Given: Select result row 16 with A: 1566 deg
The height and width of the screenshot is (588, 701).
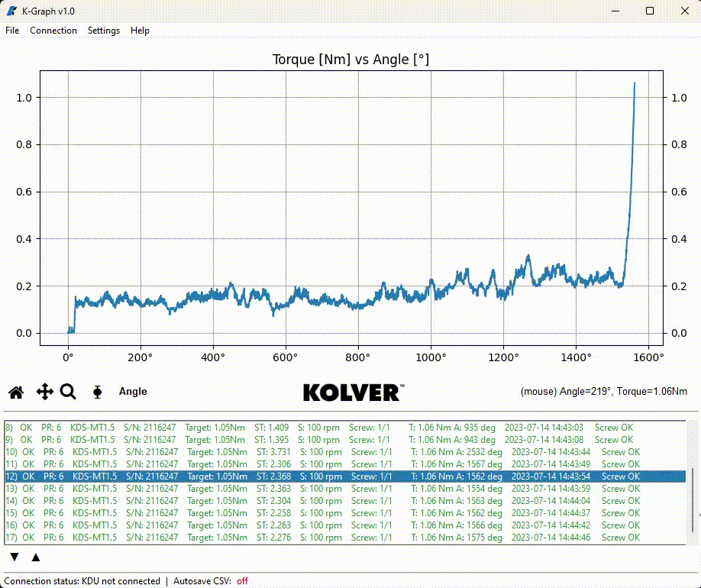Looking at the screenshot, I should pos(344,525).
